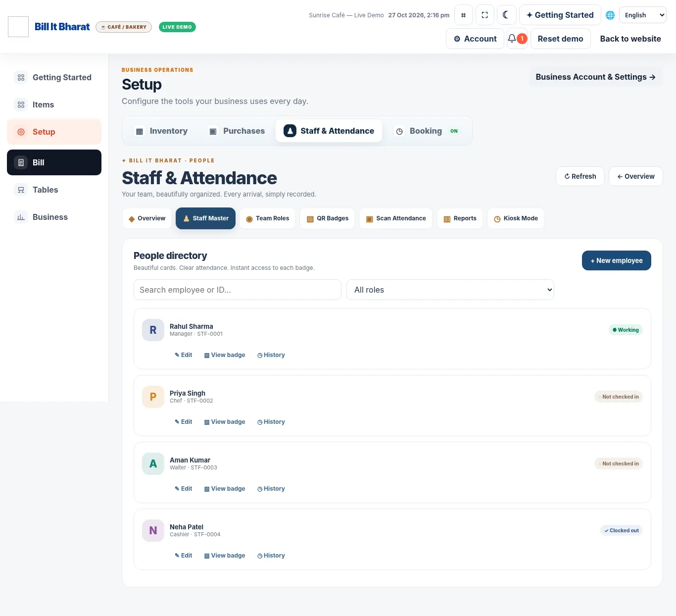This screenshot has width=676, height=616.
Task: Launch Kiosk Mode
Action: click(x=516, y=218)
